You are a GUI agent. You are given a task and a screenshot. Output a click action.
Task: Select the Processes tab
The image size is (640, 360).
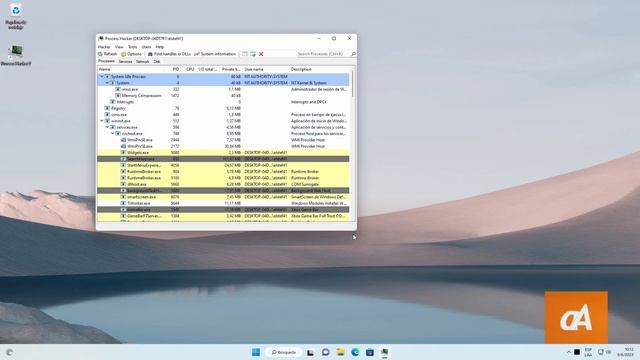(107, 61)
